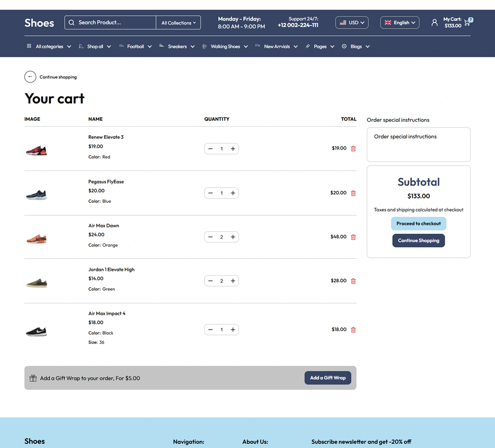Open Renew Elevate 3 product thumbnail
Screen dimensions: 495x448
coord(36,150)
